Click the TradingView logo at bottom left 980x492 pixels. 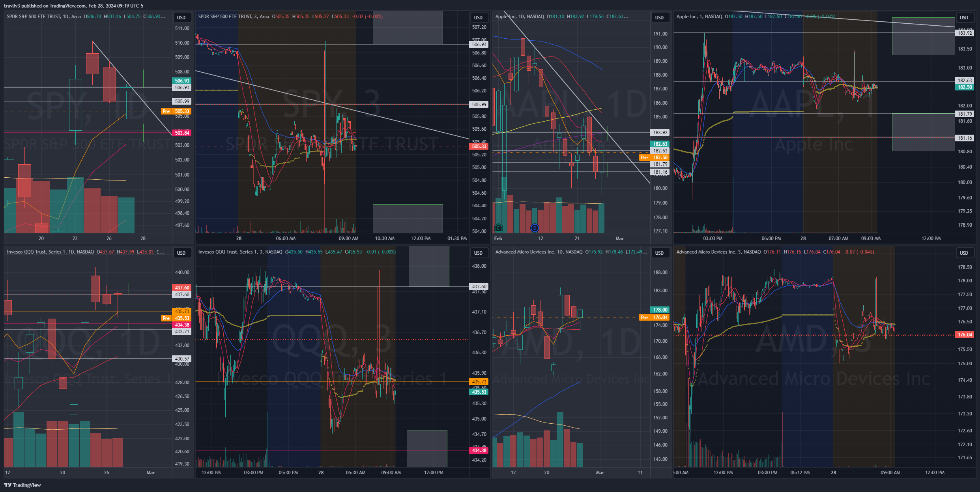coord(22,485)
